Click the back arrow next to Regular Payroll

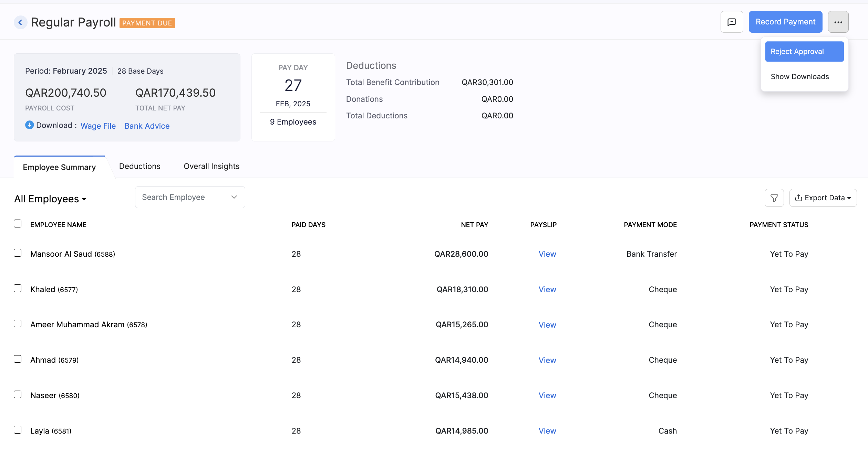(21, 22)
